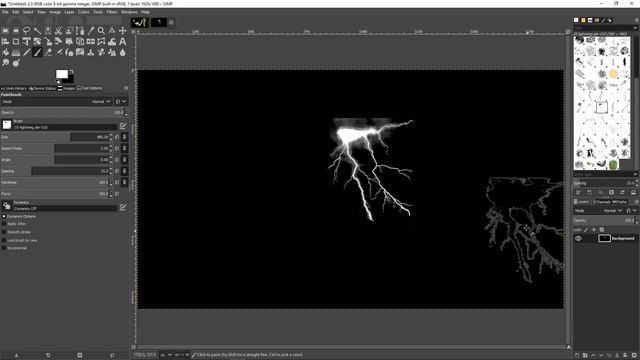
Task: Select the Dodge/Burn tool
Action: pyautogui.click(x=16, y=63)
